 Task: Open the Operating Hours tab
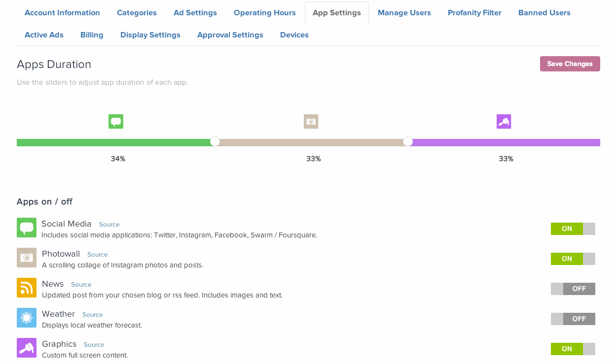click(x=264, y=12)
